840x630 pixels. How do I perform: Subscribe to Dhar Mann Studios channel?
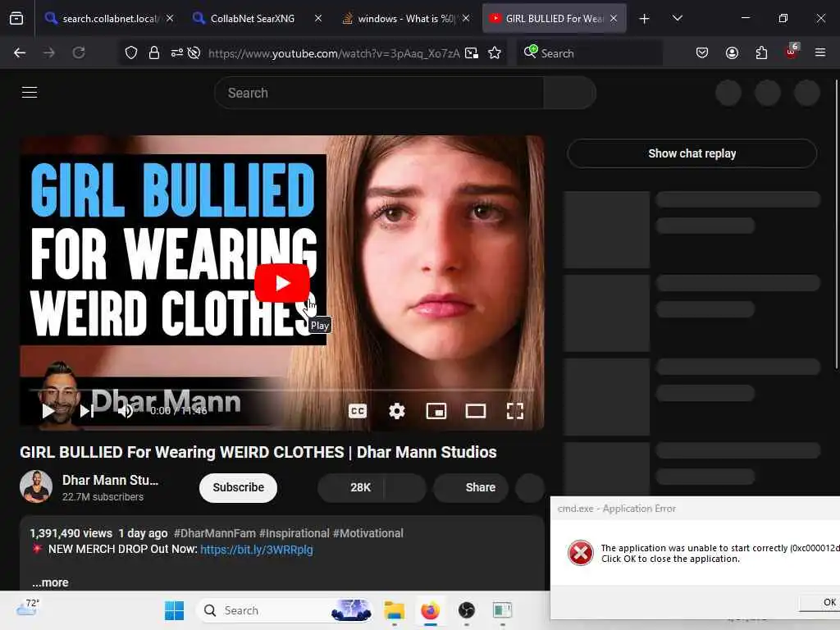coord(239,487)
